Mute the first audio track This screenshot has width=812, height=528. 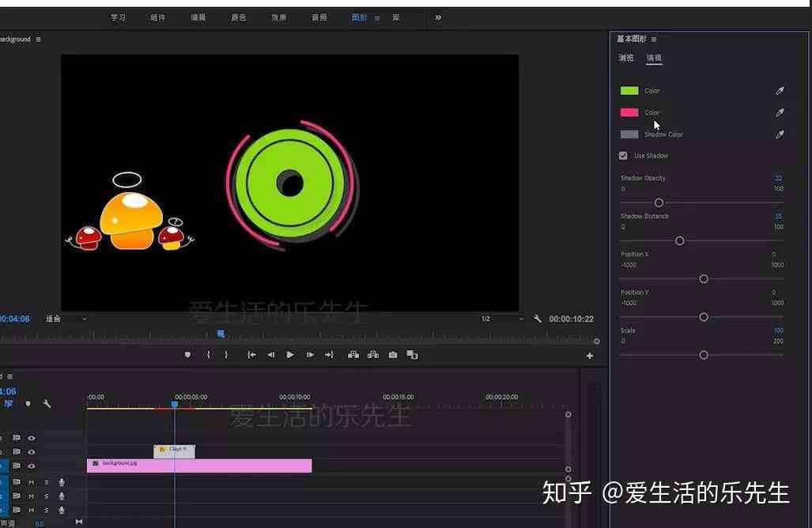click(x=31, y=482)
